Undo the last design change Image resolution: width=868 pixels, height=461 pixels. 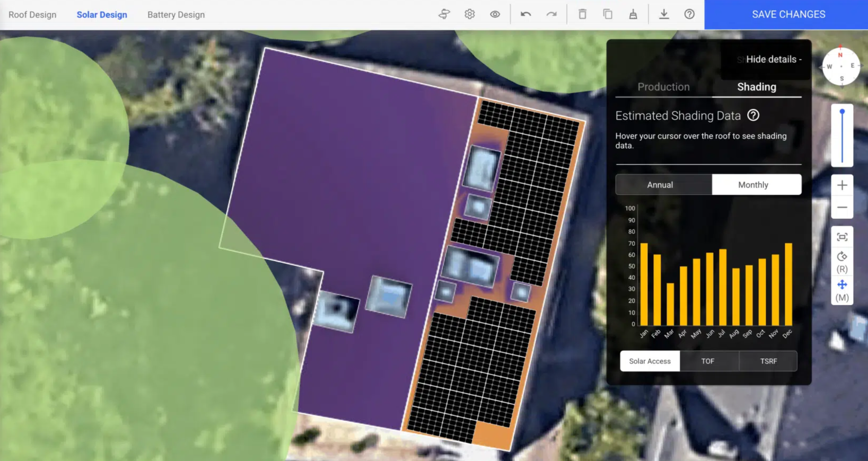pyautogui.click(x=525, y=14)
